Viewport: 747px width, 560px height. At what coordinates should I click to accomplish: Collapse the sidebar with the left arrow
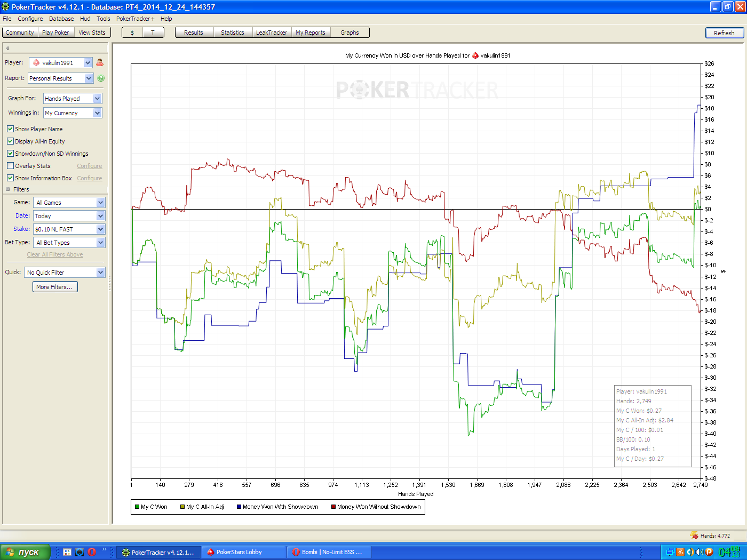pos(7,49)
